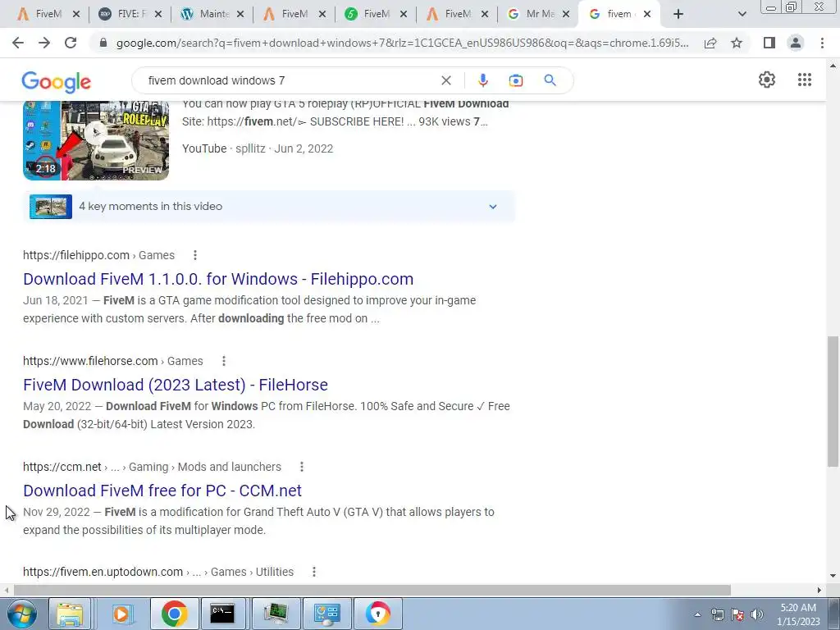Open Windows Explorer from taskbar
This screenshot has height=630, width=840.
(70, 614)
